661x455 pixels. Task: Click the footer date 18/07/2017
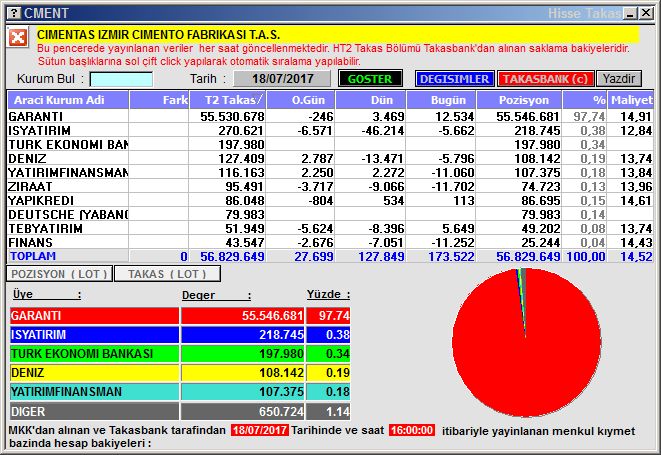point(260,430)
